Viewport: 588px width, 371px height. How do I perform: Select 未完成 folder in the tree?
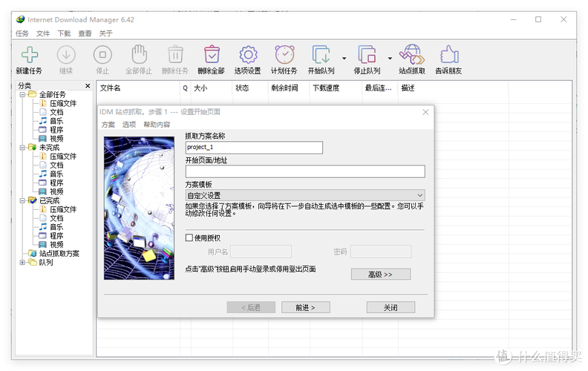[49, 148]
